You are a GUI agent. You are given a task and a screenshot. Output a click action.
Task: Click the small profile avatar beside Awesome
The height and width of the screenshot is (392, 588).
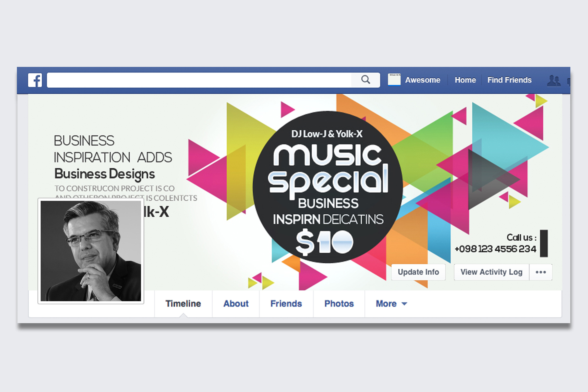pyautogui.click(x=394, y=79)
